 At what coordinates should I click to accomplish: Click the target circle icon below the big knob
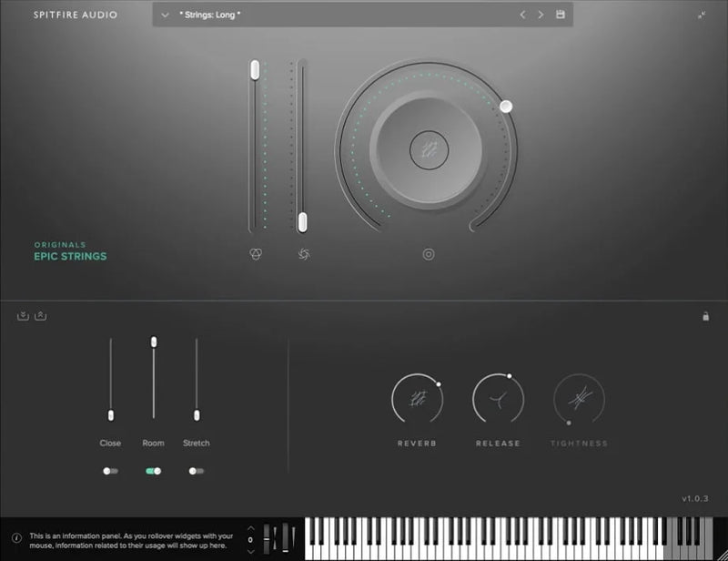(x=429, y=254)
